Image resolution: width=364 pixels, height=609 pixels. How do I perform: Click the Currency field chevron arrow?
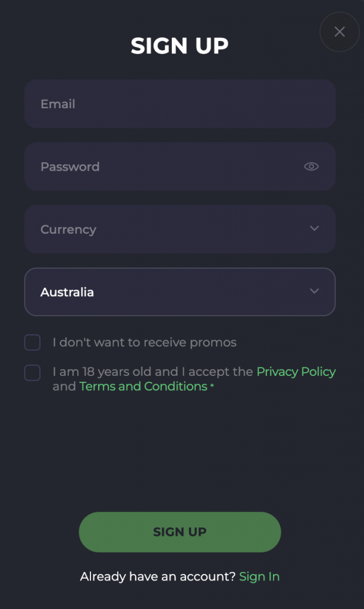(x=315, y=228)
